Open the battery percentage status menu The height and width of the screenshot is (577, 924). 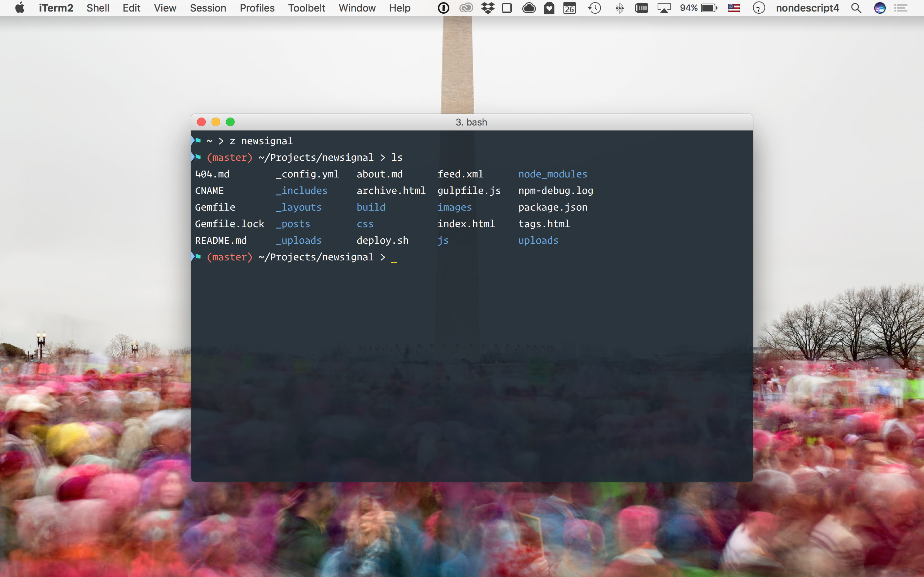pos(699,8)
